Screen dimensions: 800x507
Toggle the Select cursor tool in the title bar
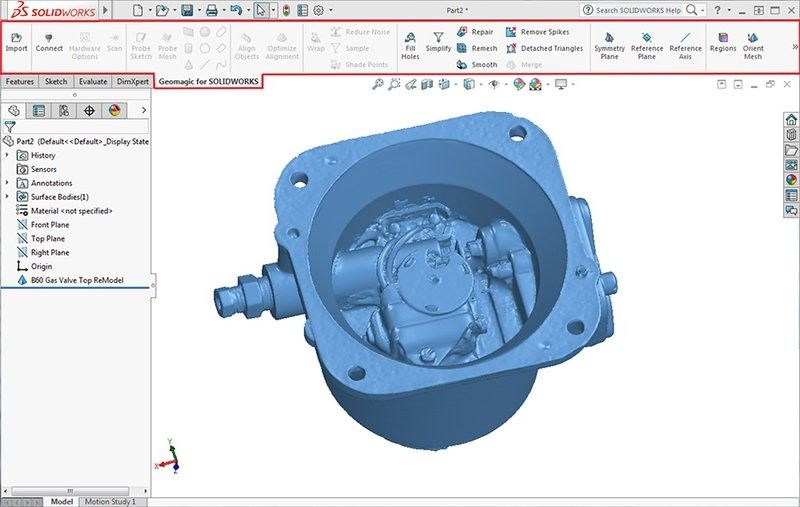pos(261,10)
